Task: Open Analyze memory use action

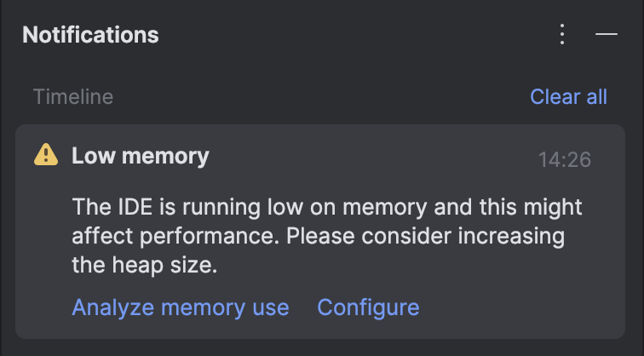Action: point(181,307)
